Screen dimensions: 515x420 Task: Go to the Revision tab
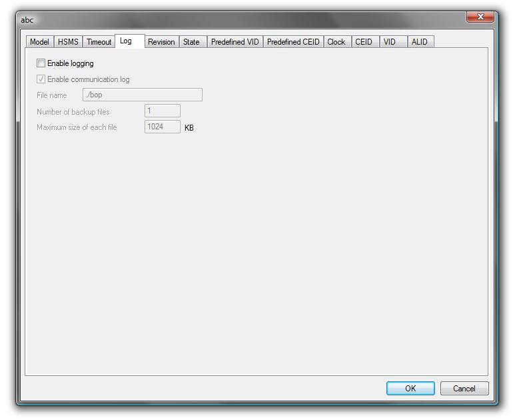161,42
